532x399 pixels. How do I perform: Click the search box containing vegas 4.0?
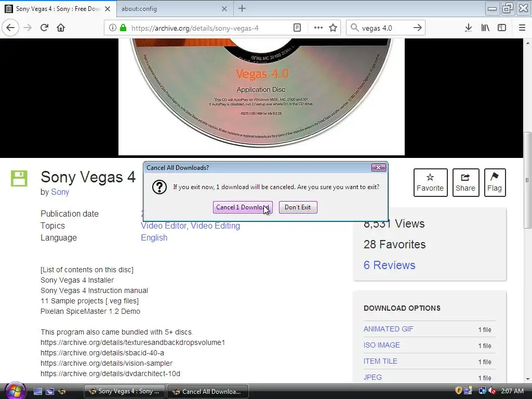[385, 28]
